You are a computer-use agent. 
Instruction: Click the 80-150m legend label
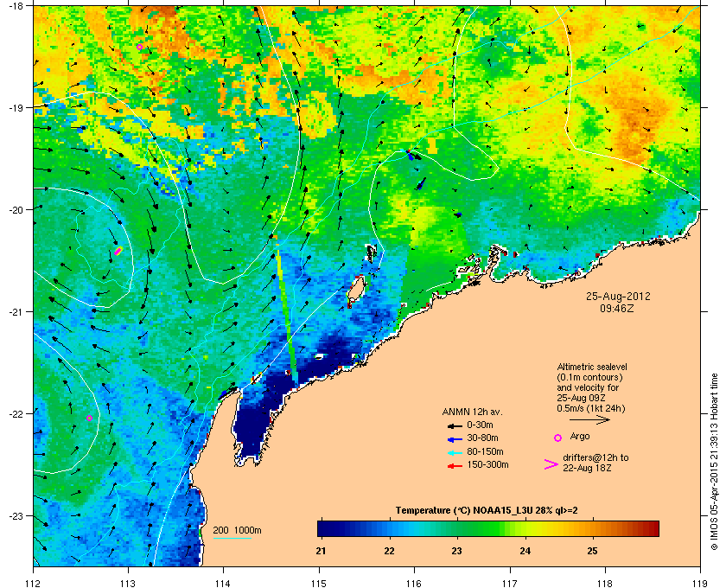(x=485, y=451)
